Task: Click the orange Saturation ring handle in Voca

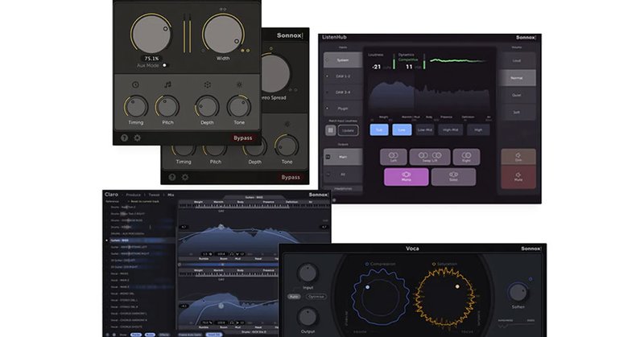Action: (x=457, y=286)
